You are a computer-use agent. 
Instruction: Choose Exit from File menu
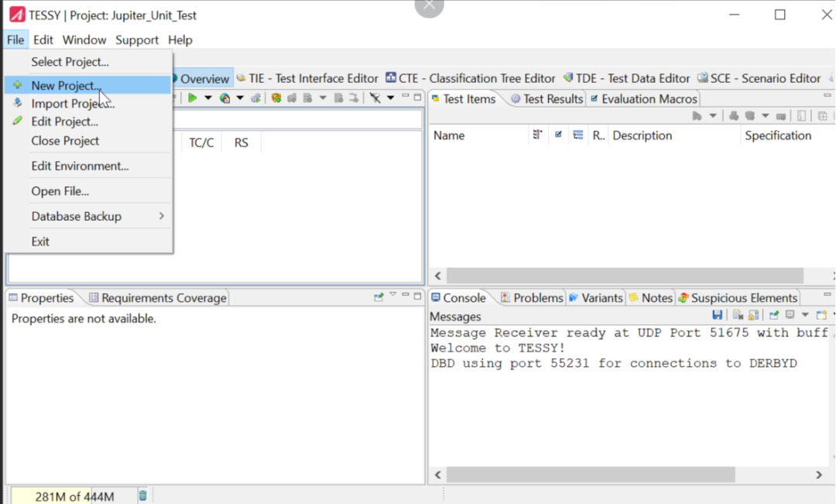(88, 242)
